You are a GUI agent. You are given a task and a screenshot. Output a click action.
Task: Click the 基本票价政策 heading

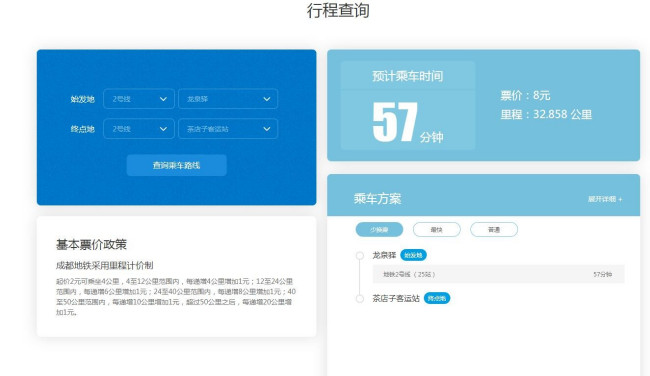91,245
